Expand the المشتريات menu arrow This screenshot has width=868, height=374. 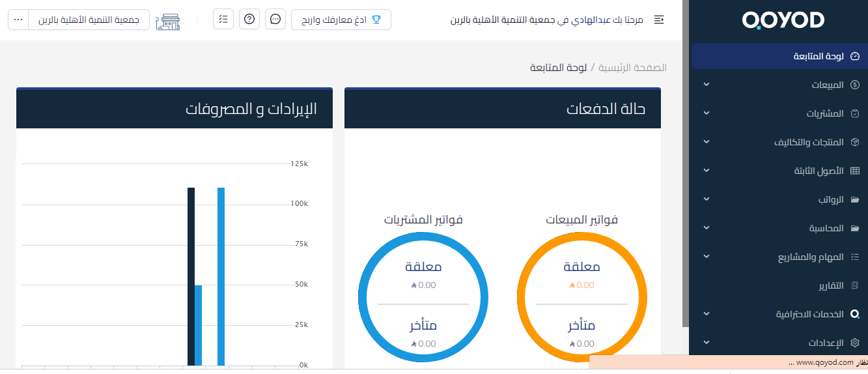coord(707,113)
